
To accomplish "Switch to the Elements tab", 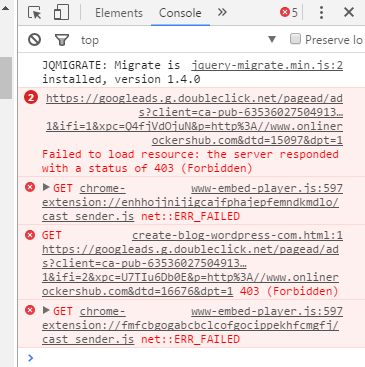I will click(x=119, y=13).
